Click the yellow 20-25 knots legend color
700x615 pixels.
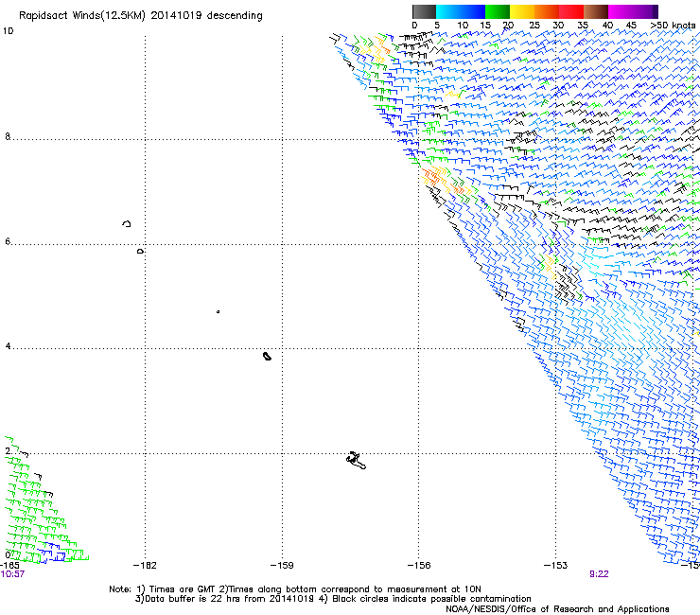(x=522, y=11)
